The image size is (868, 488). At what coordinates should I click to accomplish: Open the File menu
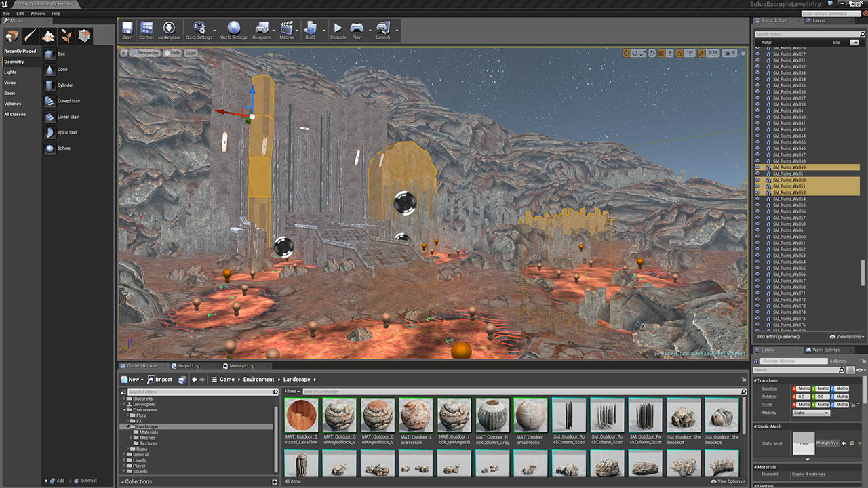pos(7,13)
